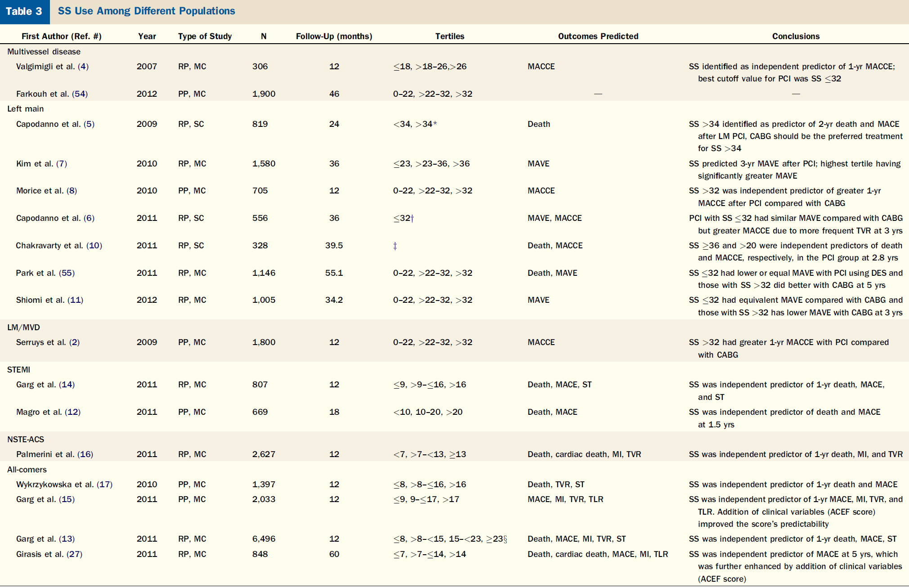This screenshot has width=909, height=588.
Task: Select the NSTE-ACS group heading
Action: pyautogui.click(x=26, y=440)
